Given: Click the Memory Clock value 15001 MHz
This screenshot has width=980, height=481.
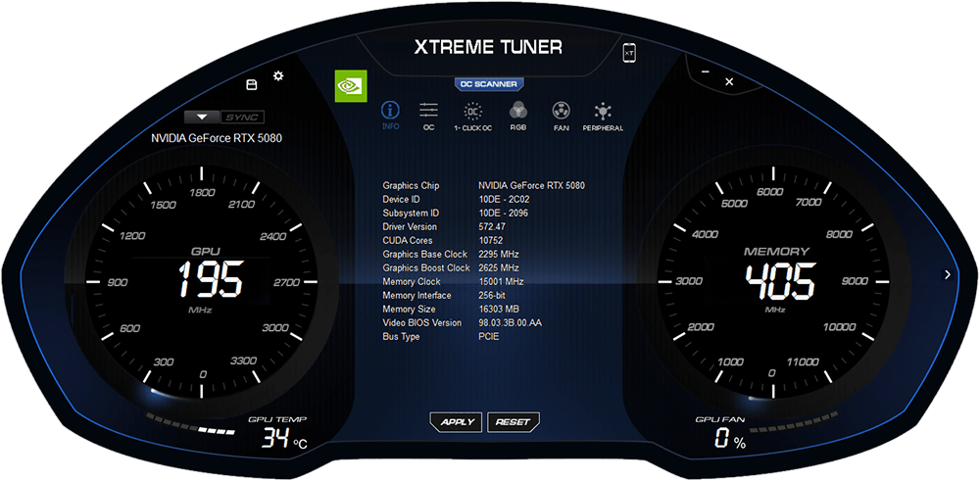Looking at the screenshot, I should [x=501, y=282].
